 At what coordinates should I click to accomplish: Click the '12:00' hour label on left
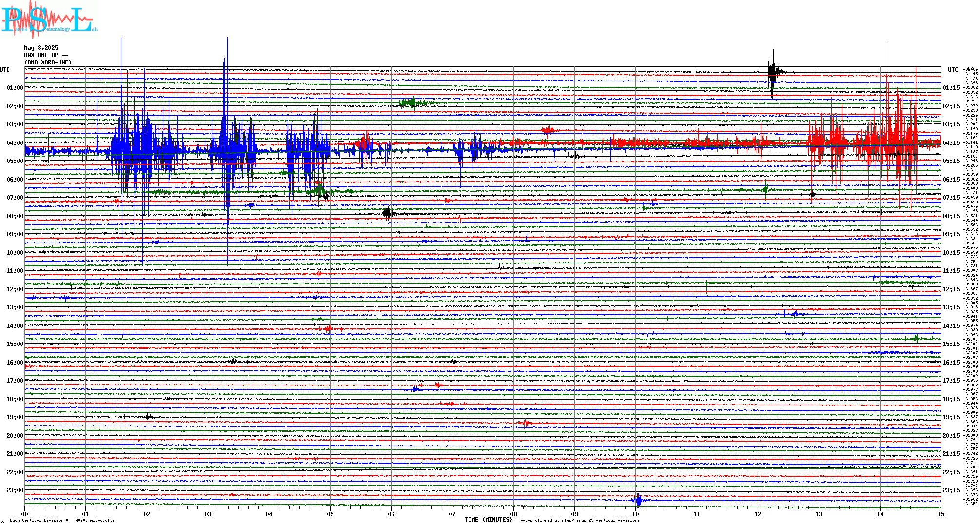(15, 289)
